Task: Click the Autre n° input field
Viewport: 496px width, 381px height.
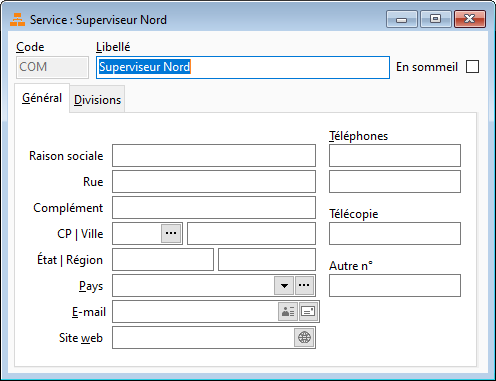Action: (x=395, y=285)
